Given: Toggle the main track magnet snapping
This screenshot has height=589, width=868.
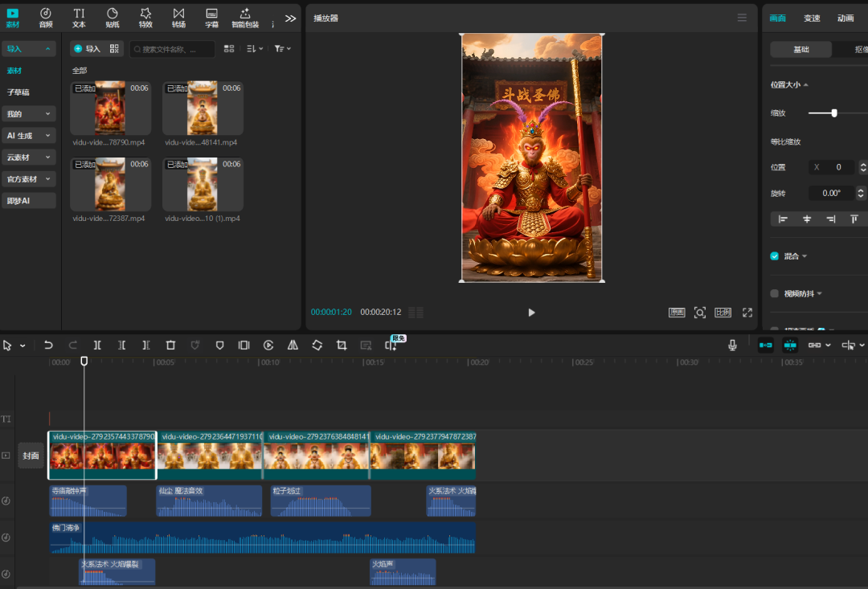Looking at the screenshot, I should coord(765,345).
